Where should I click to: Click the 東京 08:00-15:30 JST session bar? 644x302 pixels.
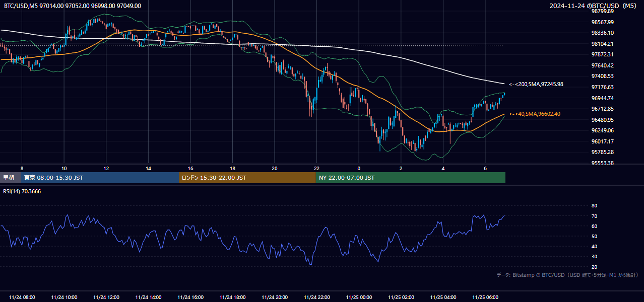pos(100,178)
